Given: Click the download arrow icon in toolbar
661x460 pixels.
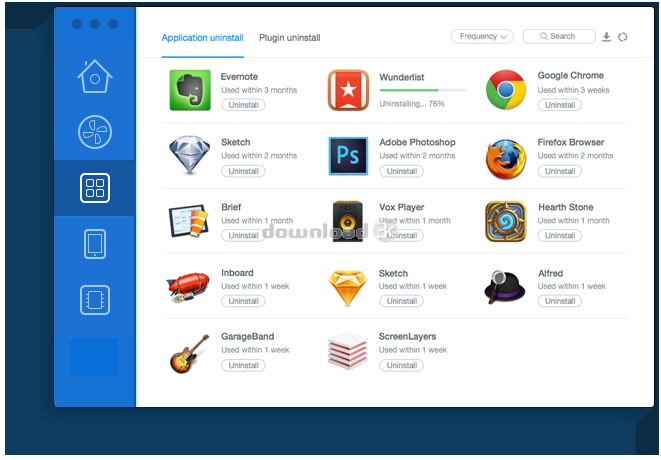Looking at the screenshot, I should (606, 37).
